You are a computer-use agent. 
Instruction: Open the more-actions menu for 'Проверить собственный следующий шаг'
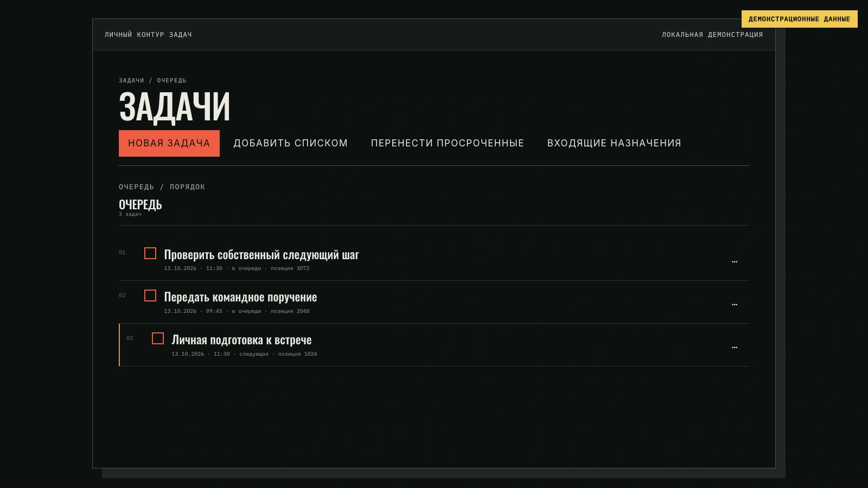[735, 261]
